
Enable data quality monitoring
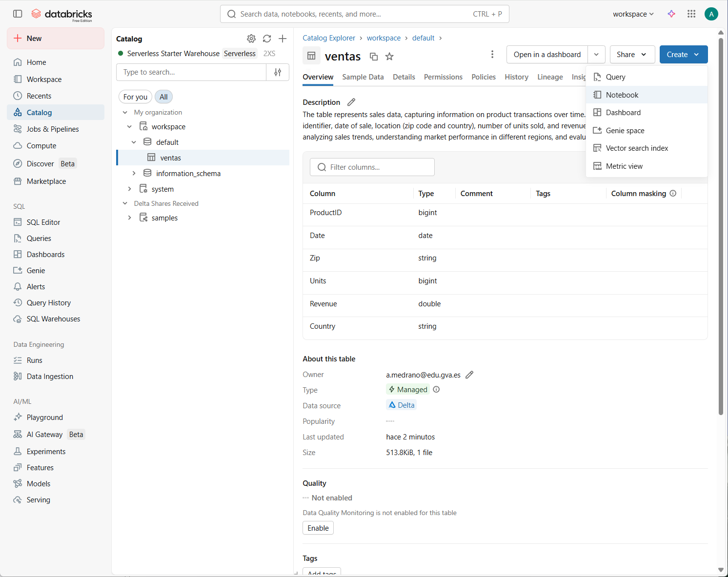pyautogui.click(x=318, y=528)
